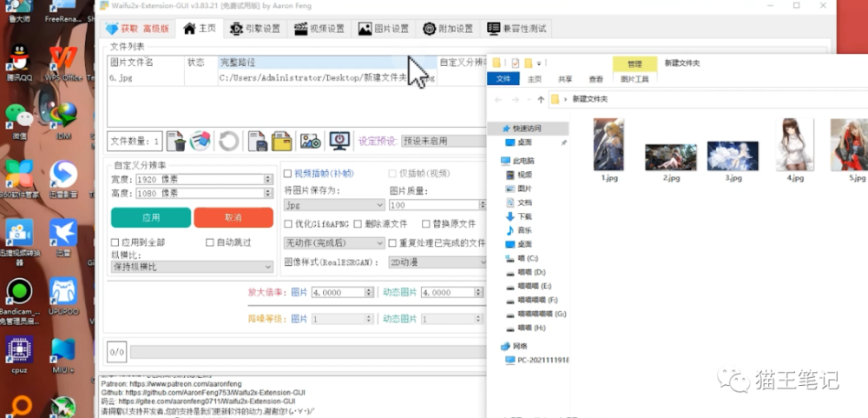The image size is (868, 418).
Task: Select the 4.jpg thumbnail in Explorer
Action: pyautogui.click(x=795, y=149)
